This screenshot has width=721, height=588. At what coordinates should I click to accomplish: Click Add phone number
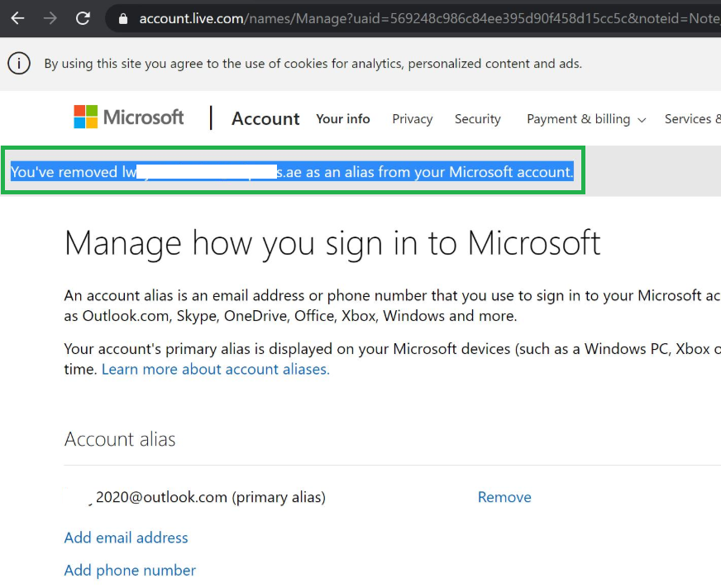pyautogui.click(x=130, y=570)
